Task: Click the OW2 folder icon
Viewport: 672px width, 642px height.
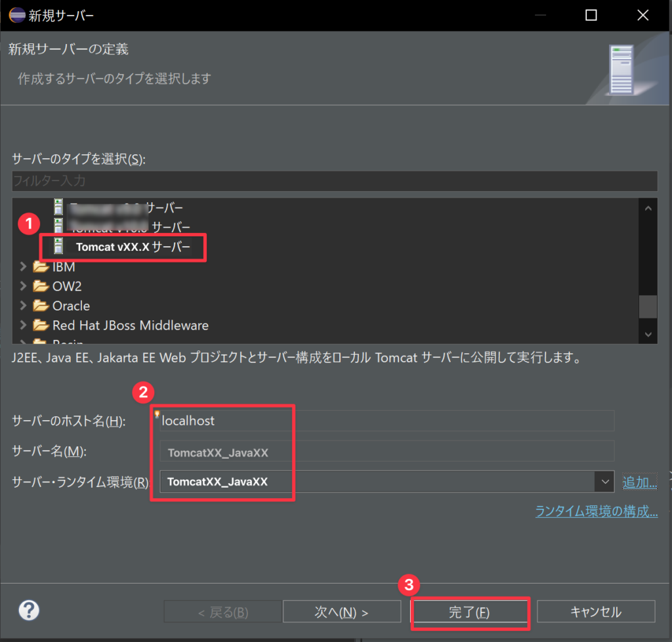Action: click(41, 286)
